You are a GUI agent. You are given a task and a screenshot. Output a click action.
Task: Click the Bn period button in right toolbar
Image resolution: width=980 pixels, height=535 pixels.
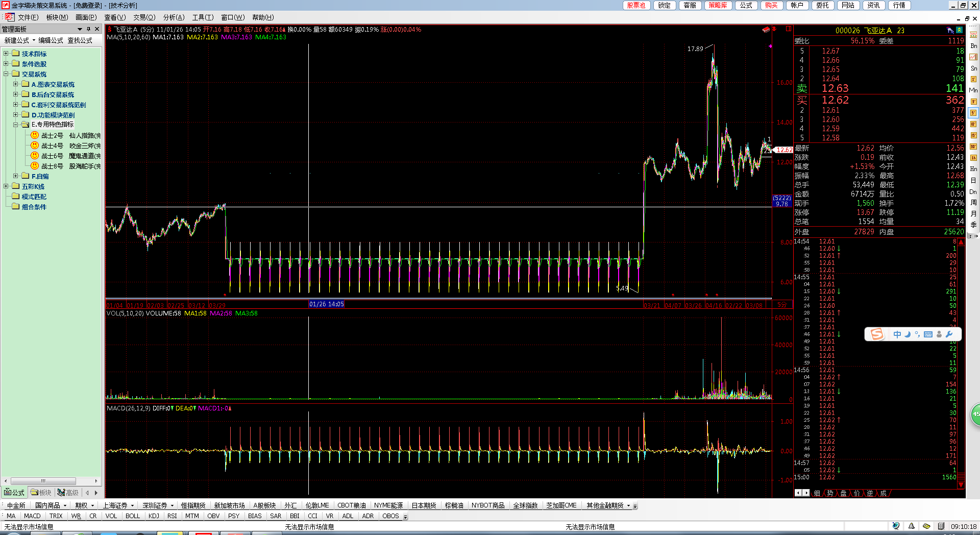click(973, 45)
